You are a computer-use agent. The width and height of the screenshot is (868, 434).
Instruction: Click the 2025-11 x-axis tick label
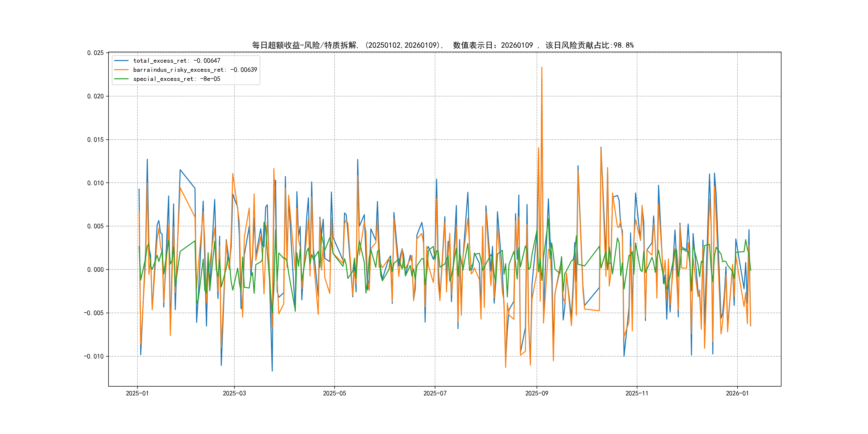pos(637,393)
